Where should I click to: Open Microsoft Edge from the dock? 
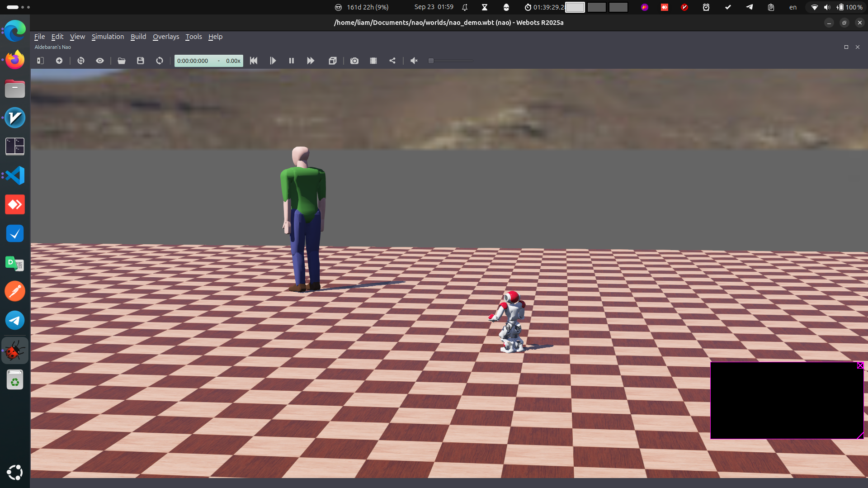pos(15,31)
